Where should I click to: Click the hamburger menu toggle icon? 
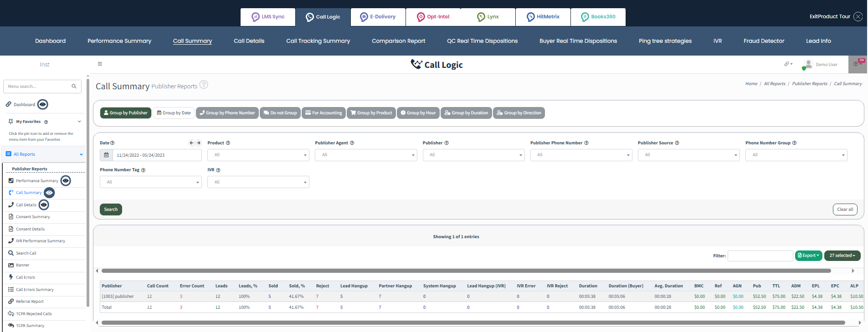[100, 64]
